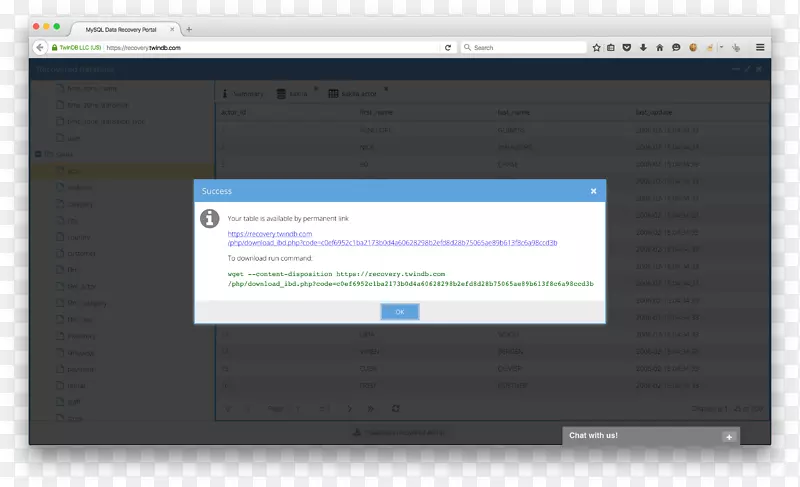The image size is (800, 487).
Task: Open the Firefox downloads arrow icon
Action: pos(643,47)
